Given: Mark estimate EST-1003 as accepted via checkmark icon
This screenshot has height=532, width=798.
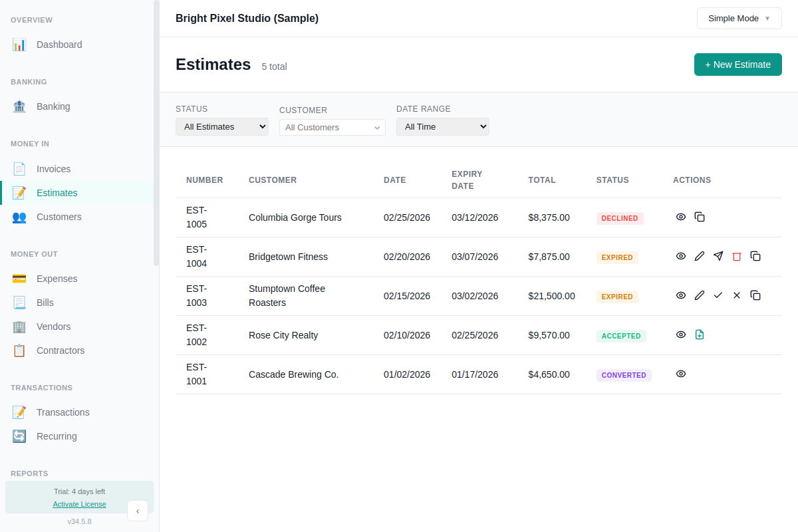Looking at the screenshot, I should [718, 295].
